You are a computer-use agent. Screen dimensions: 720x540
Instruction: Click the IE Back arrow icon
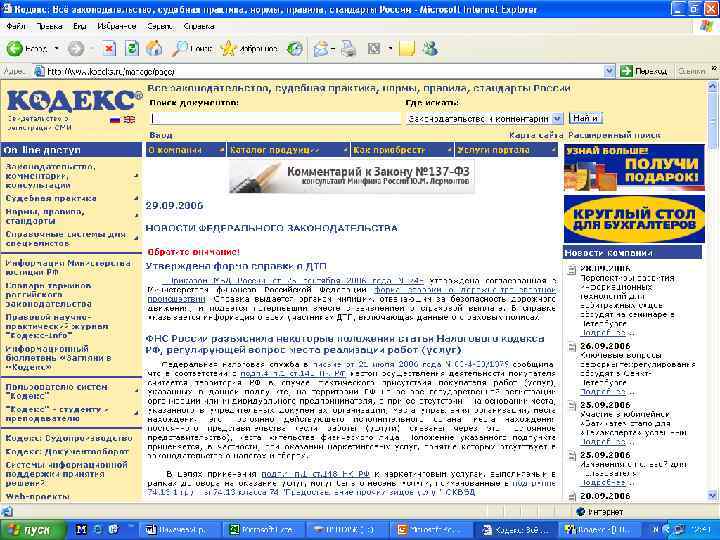point(15,48)
